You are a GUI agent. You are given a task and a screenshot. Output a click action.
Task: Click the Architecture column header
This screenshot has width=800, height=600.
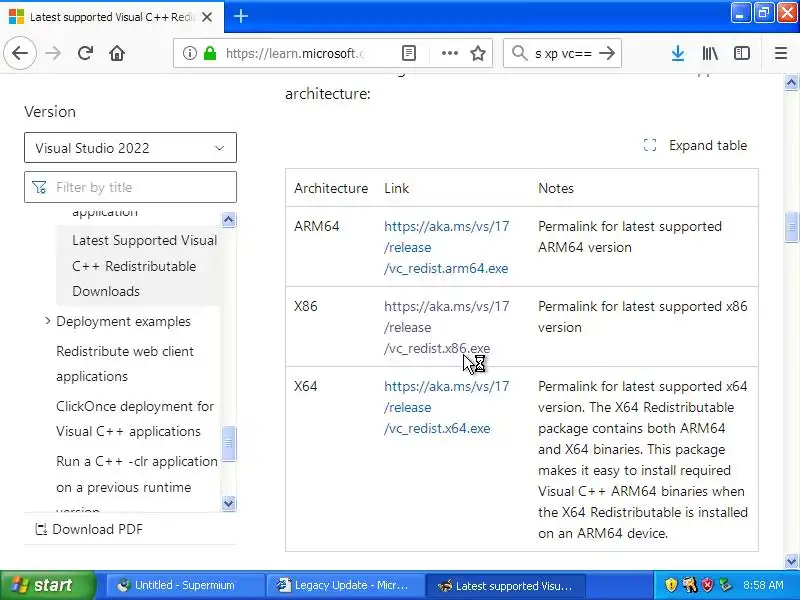click(331, 188)
